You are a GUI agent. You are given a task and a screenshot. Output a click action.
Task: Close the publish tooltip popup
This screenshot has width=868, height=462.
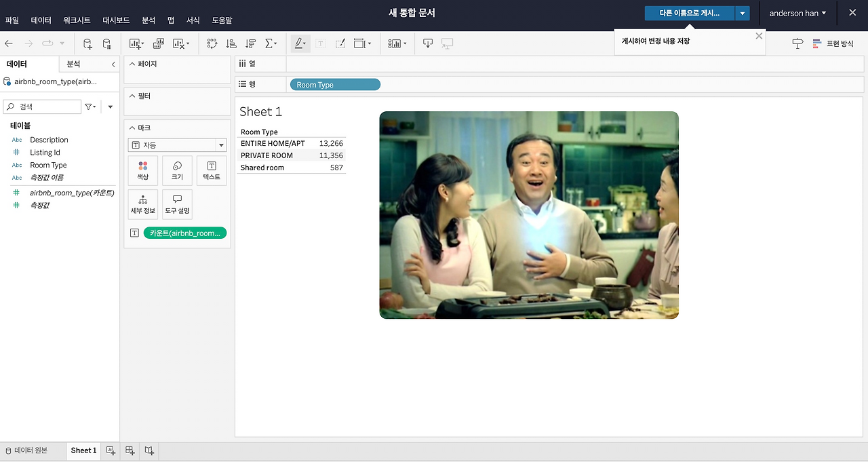759,36
